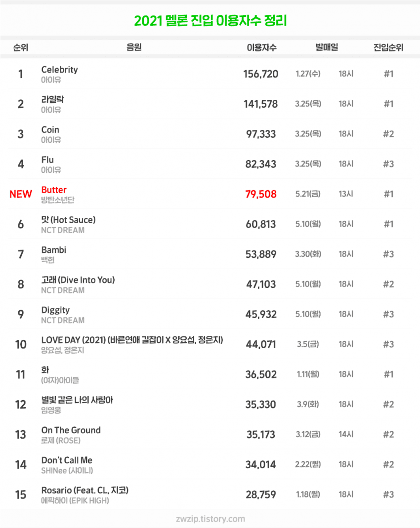Click the zwzip.tistory.com link at bottom
The height and width of the screenshot is (528, 420).
click(210, 519)
